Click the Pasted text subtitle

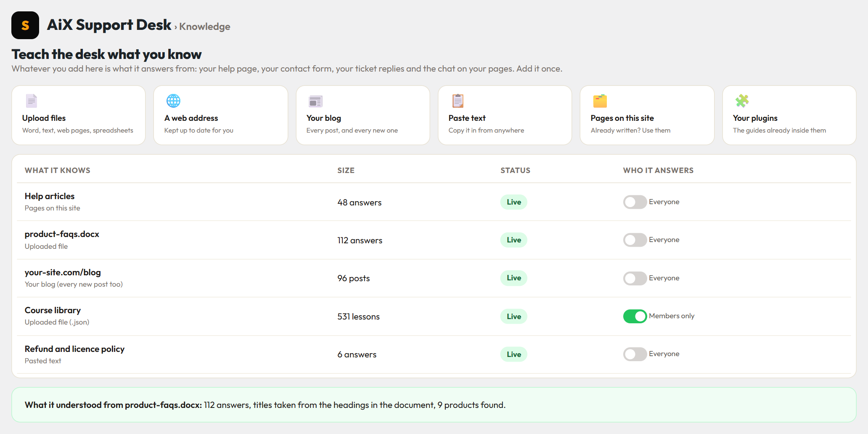click(x=43, y=361)
